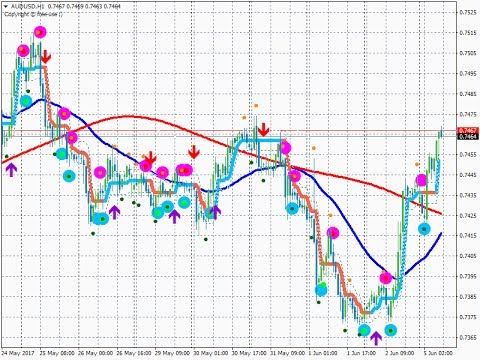Select the purple buy arrow at the 1 Jun 17:00 low
480x360 pixels.
tap(376, 338)
